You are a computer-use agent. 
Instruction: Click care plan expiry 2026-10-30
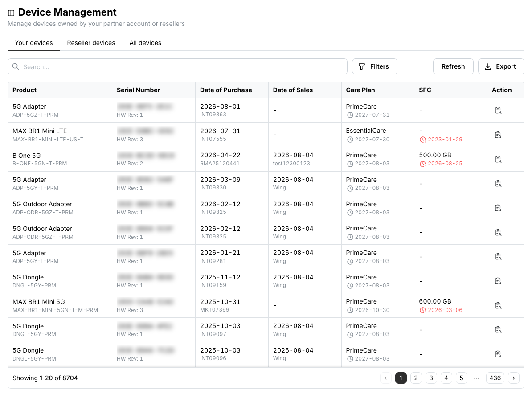tap(372, 310)
